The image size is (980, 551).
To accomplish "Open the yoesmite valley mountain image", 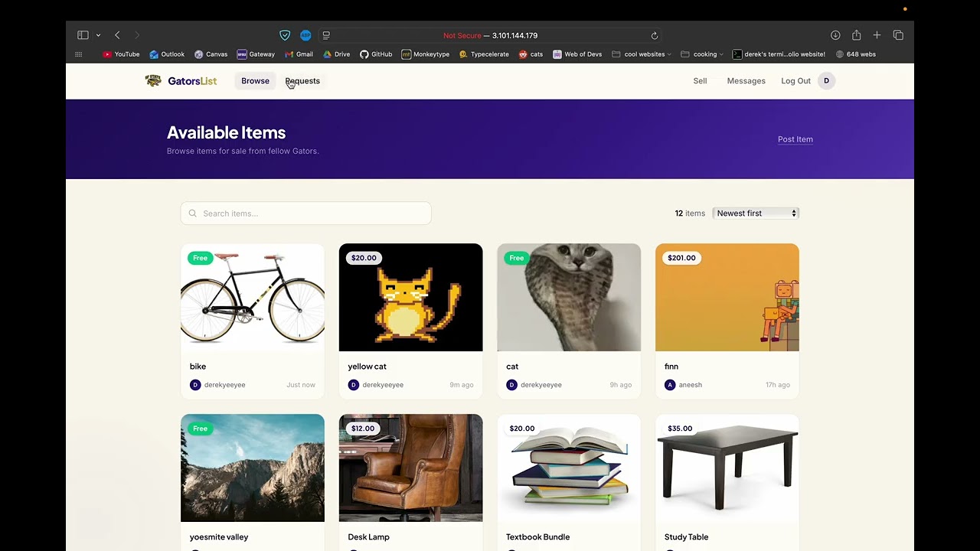I will [253, 468].
